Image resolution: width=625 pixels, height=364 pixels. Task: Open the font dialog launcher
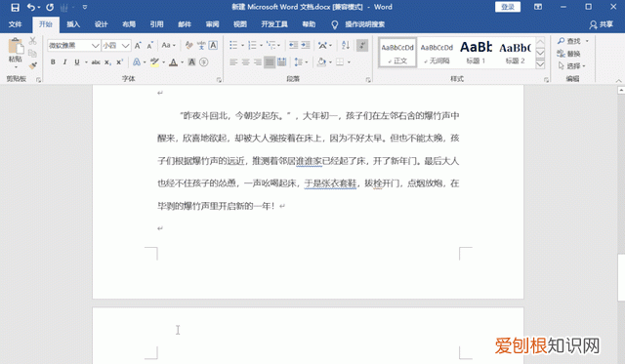[x=219, y=80]
